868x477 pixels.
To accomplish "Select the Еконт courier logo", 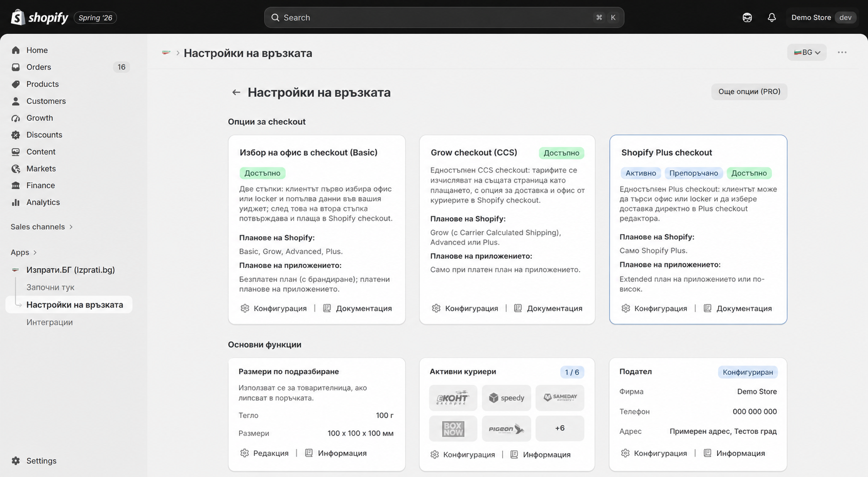I will (453, 398).
